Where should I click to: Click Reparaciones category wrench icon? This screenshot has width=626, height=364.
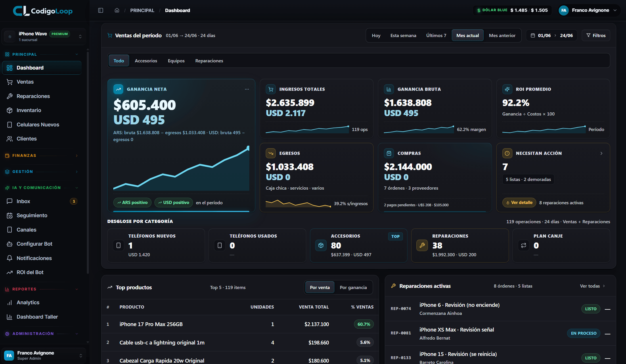pos(422,245)
